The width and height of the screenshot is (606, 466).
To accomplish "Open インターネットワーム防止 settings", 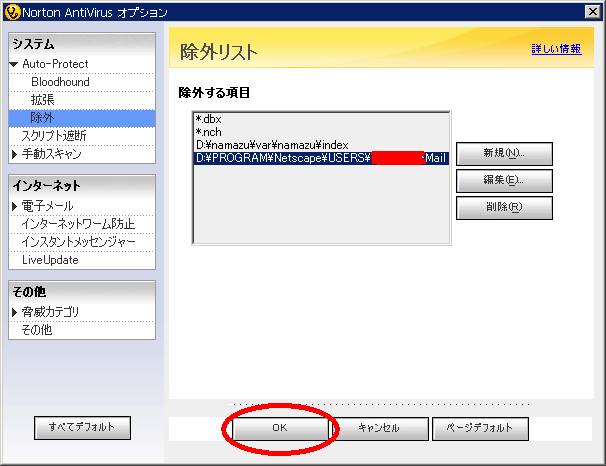I will pos(78,224).
